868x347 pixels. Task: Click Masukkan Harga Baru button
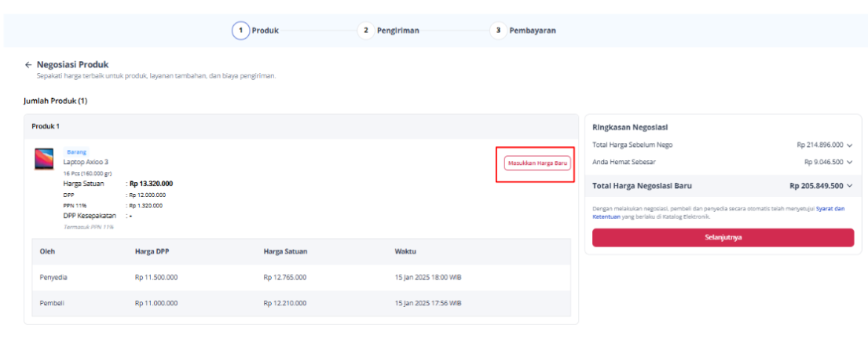pyautogui.click(x=537, y=163)
